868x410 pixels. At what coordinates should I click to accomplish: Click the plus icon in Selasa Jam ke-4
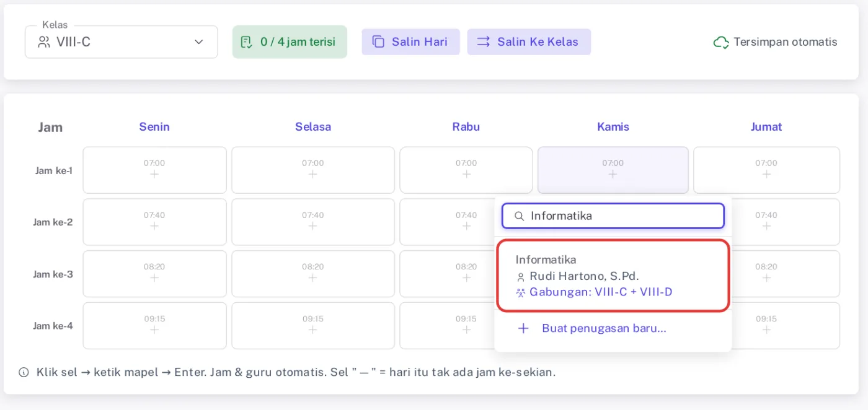point(313,330)
